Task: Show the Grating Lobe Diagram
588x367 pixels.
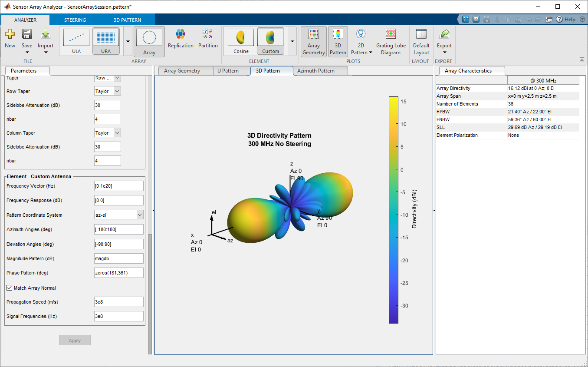Action: [391, 41]
